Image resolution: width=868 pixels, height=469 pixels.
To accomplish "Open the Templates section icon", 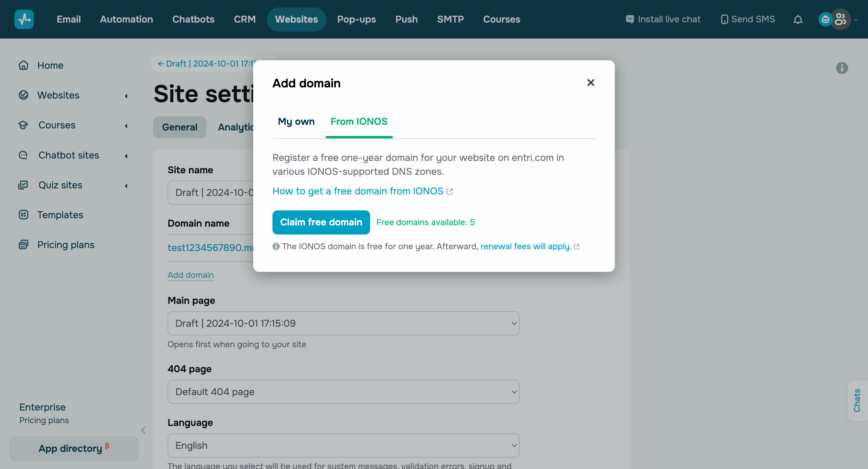I will (23, 215).
